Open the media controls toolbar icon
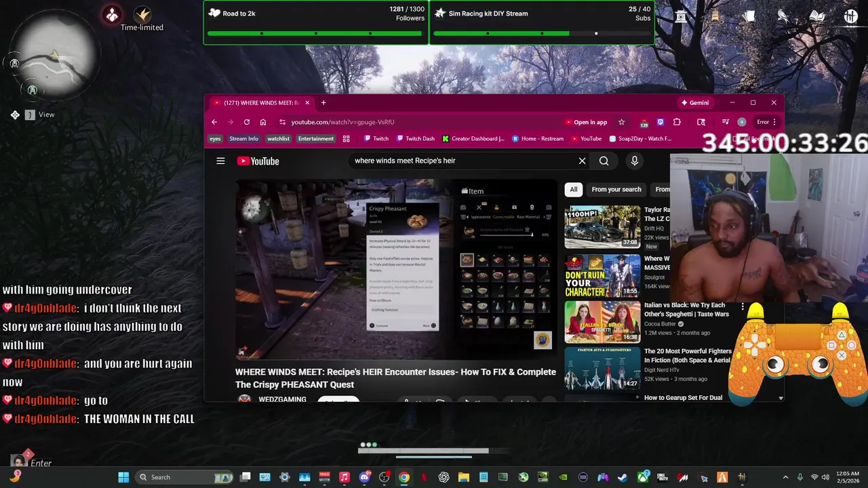Viewport: 868px width, 488px height. [726, 122]
